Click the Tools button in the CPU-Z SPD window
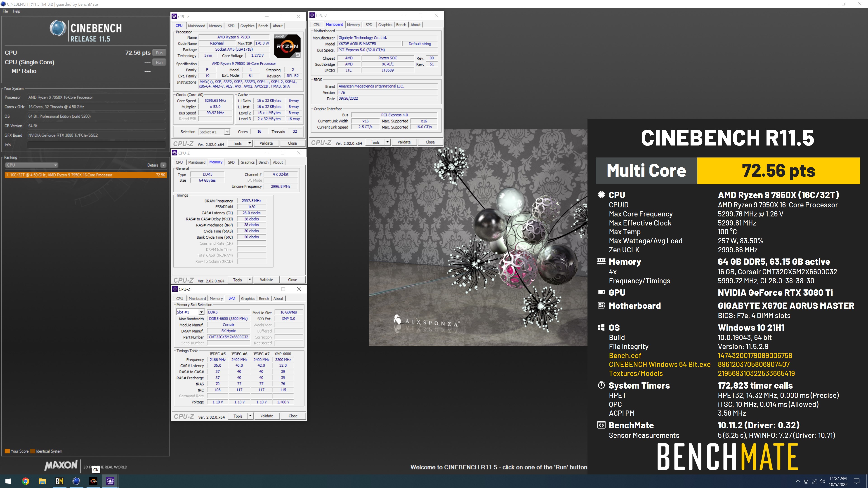 [238, 416]
